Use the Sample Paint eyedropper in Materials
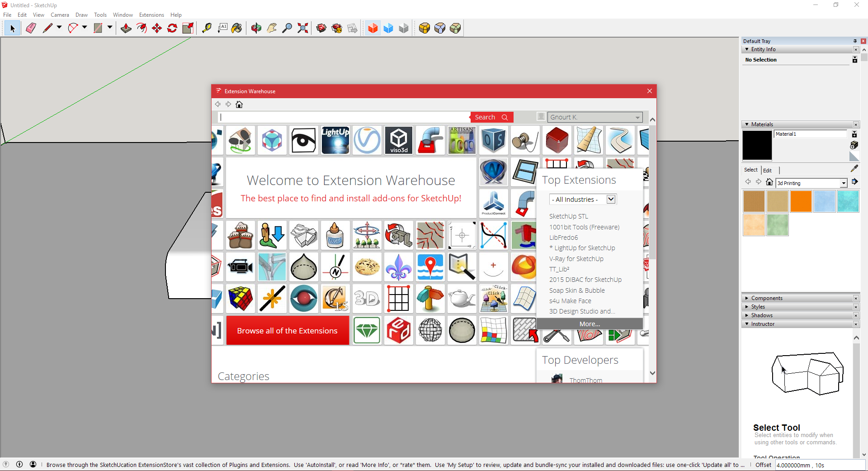This screenshot has height=471, width=868. 854,169
